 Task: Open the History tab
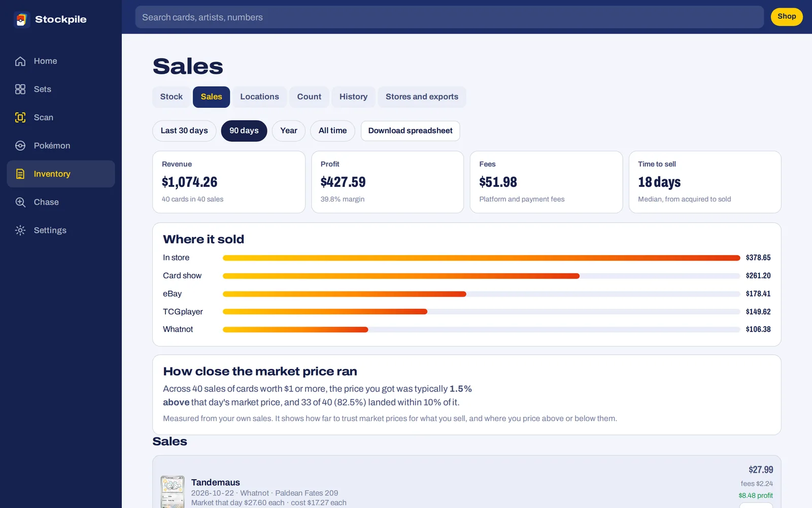click(x=353, y=97)
